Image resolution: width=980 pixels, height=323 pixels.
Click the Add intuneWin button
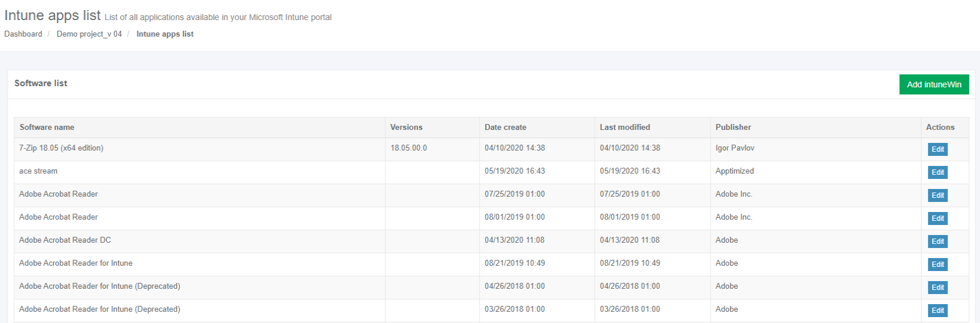tap(934, 84)
